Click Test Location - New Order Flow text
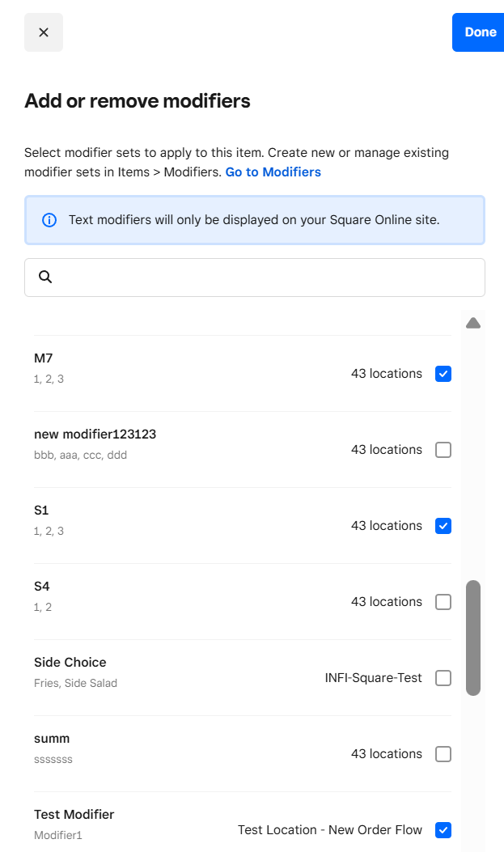504x852 pixels. pos(330,830)
